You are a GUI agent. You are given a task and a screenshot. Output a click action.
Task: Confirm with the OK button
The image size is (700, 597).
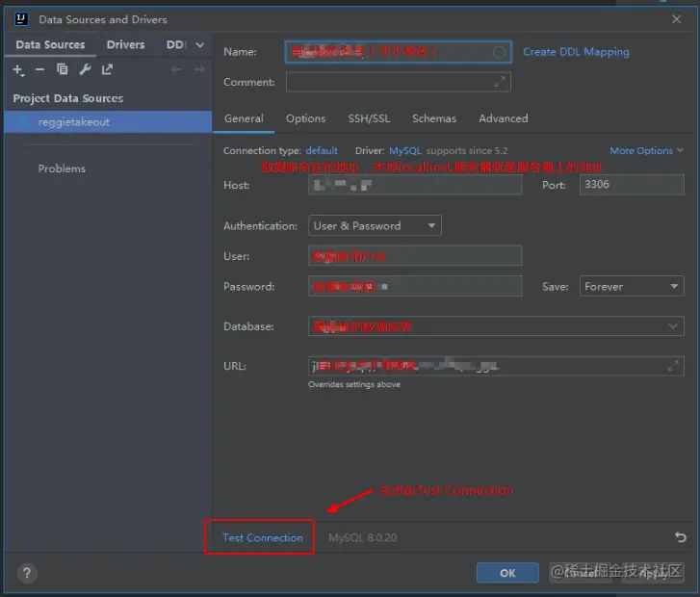point(507,573)
